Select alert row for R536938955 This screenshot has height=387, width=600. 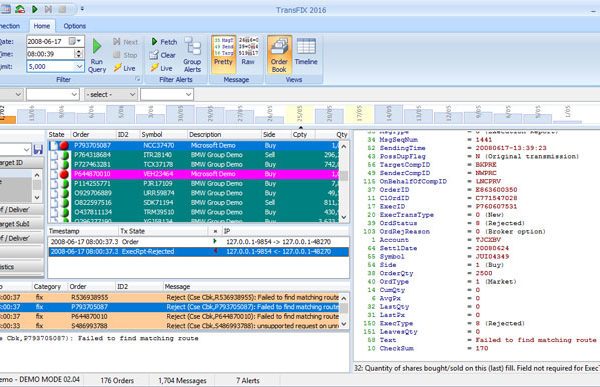[169, 297]
